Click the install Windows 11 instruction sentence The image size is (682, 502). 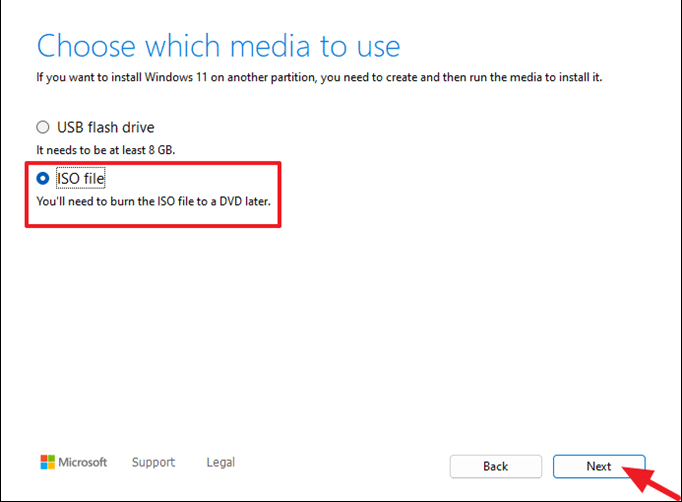pyautogui.click(x=319, y=77)
